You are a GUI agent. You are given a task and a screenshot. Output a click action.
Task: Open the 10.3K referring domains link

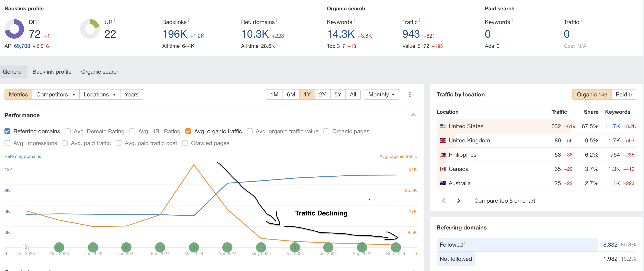(x=255, y=34)
